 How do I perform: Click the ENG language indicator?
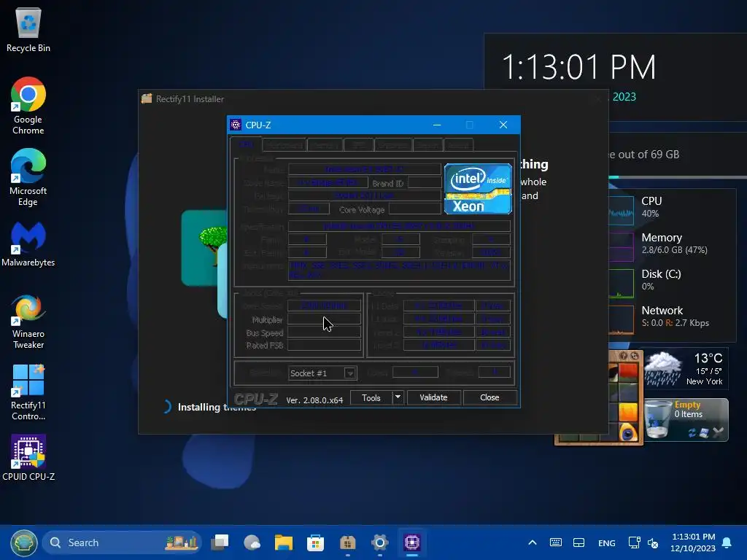(606, 542)
